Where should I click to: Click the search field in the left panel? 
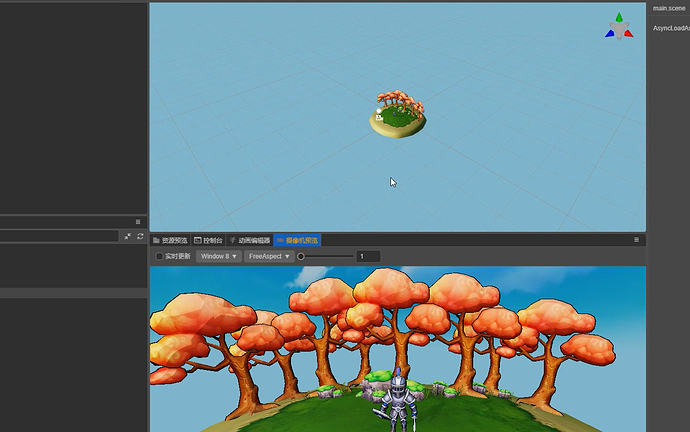[x=59, y=236]
